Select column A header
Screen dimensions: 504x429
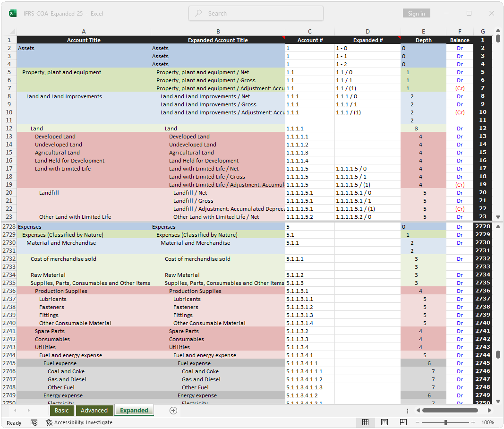pos(84,32)
